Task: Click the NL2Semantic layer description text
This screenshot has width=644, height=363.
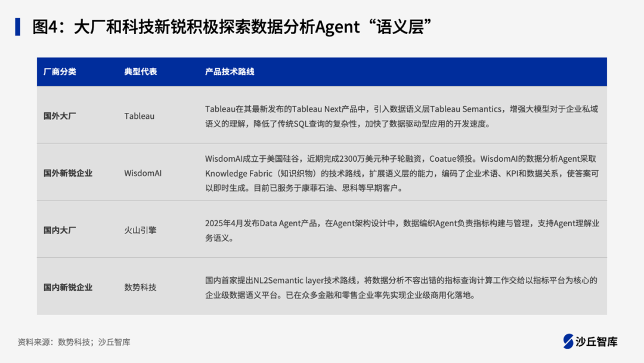Action: point(401,287)
